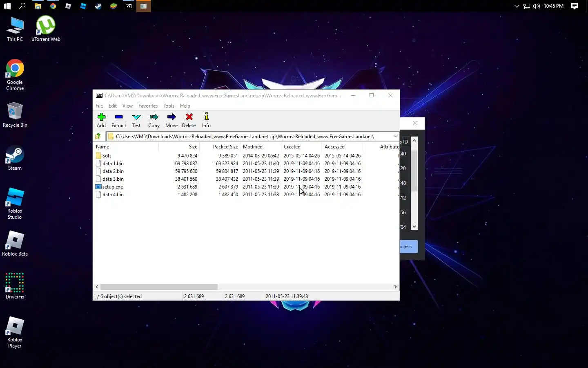Open the Help menu

[185, 105]
